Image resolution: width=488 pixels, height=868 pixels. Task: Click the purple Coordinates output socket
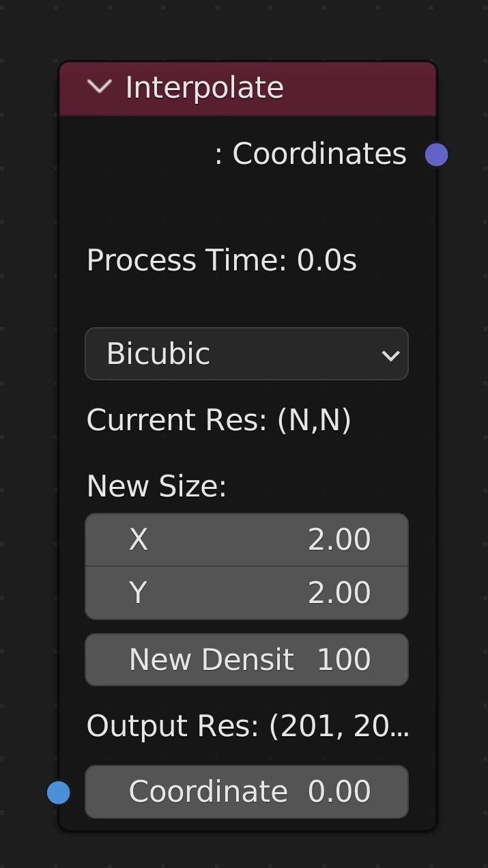(x=436, y=155)
